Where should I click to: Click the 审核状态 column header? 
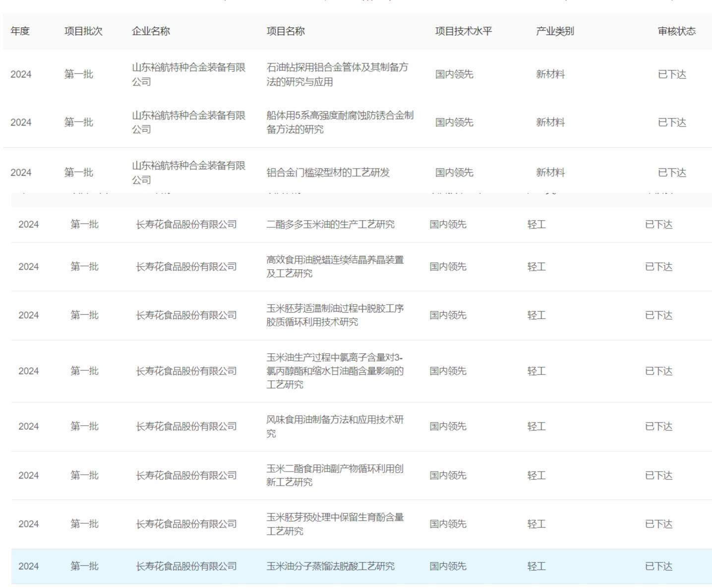(x=676, y=31)
